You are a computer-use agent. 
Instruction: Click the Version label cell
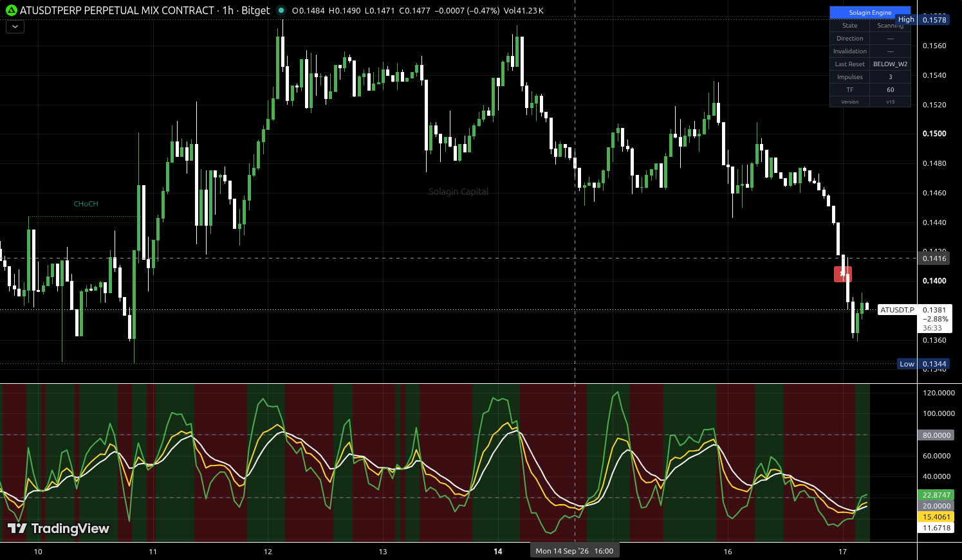849,102
